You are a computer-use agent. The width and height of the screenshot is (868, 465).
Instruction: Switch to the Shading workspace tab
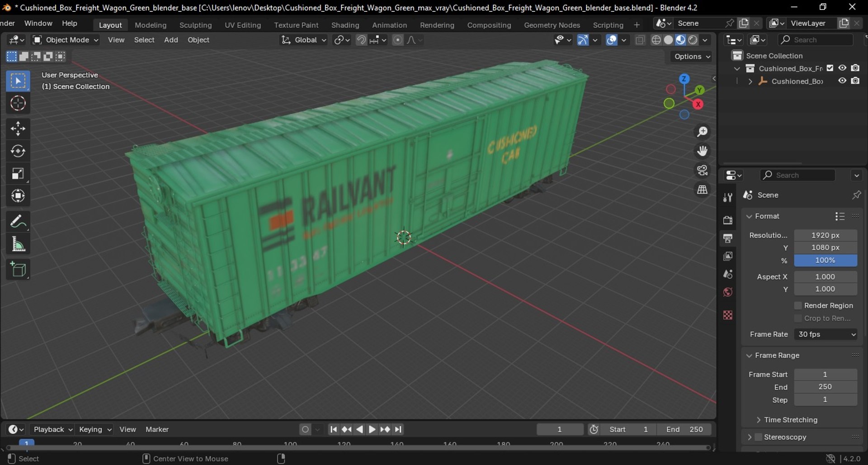(345, 25)
